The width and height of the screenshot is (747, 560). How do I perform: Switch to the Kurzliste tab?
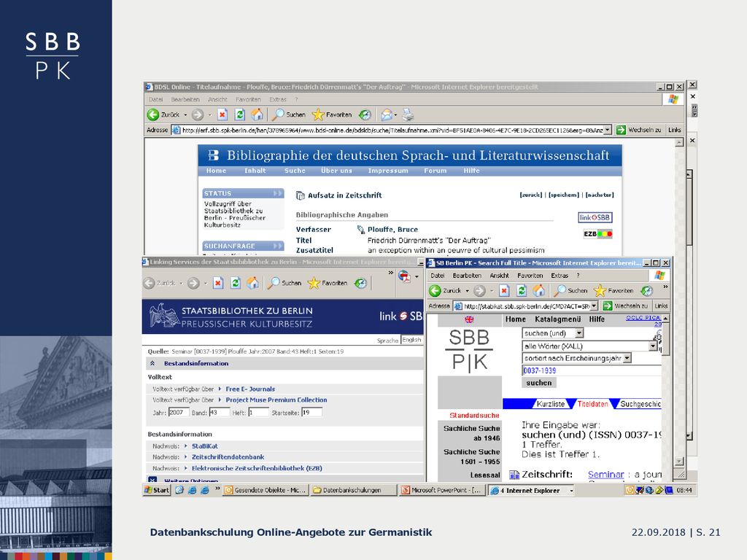550,404
